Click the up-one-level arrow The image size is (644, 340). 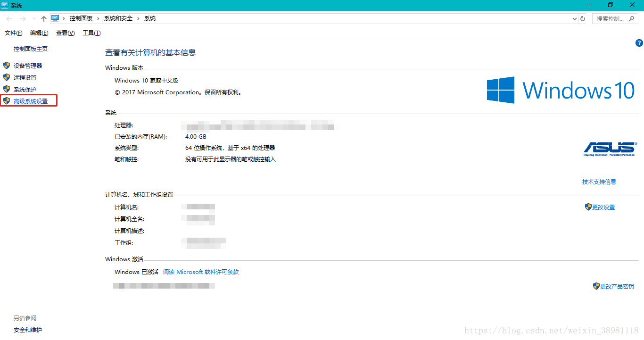click(44, 18)
